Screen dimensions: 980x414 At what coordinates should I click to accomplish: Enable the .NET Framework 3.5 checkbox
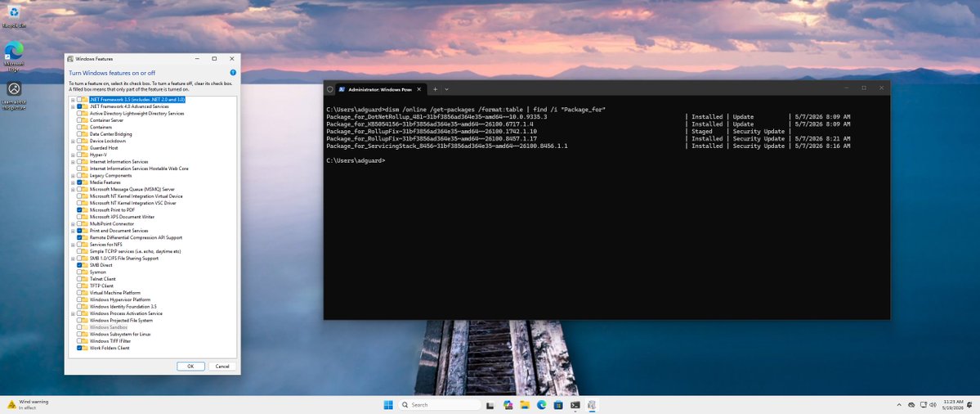78,100
